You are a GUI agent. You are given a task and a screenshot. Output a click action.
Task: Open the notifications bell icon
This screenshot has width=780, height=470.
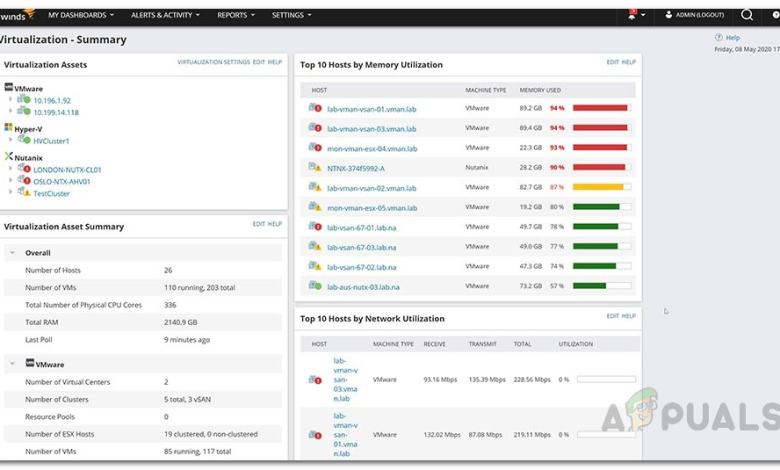[x=632, y=15]
